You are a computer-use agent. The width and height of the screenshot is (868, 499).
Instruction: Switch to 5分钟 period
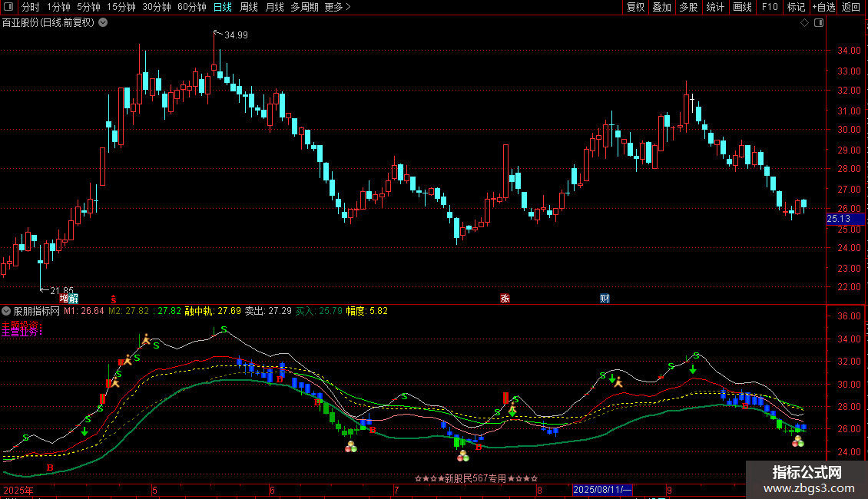coord(88,7)
